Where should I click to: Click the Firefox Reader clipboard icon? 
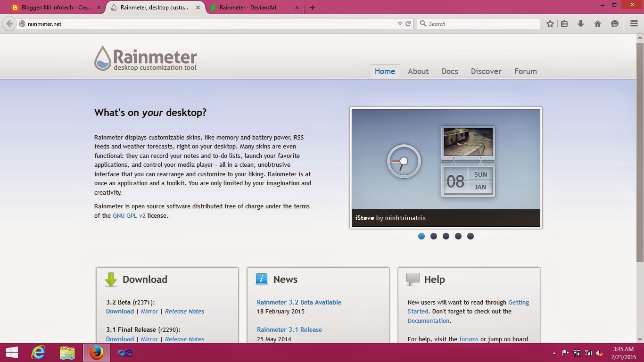point(564,23)
